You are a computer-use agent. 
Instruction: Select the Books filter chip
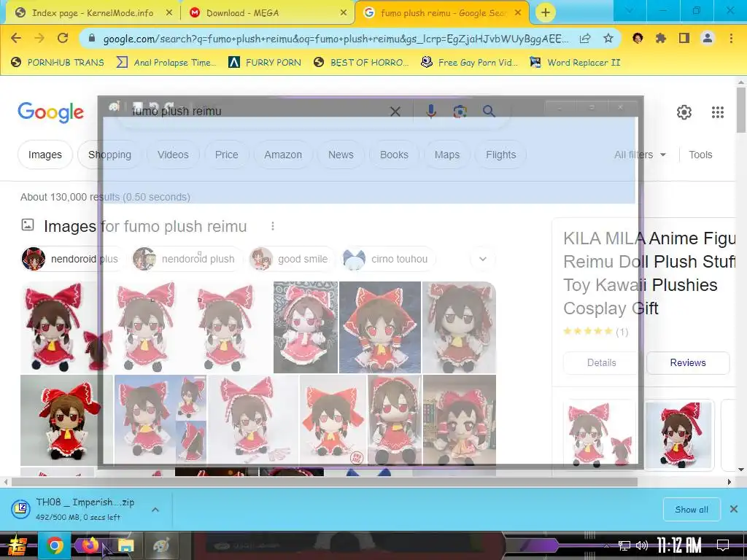pos(394,155)
